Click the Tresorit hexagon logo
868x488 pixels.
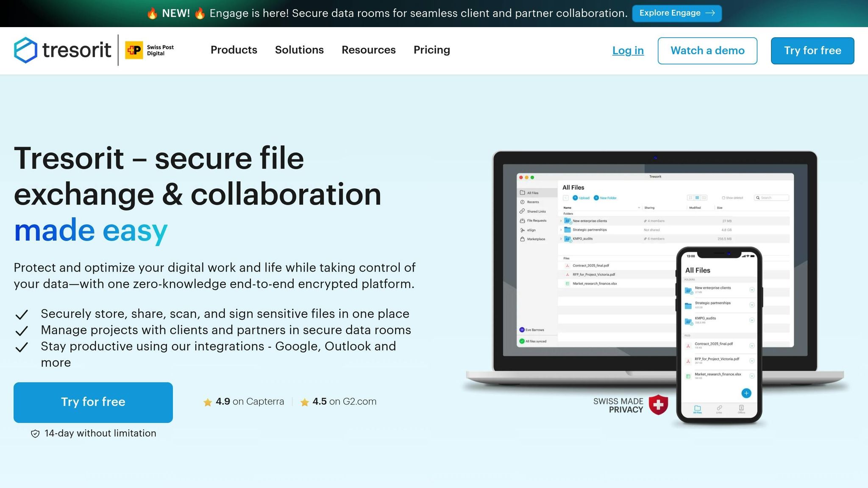pos(25,50)
